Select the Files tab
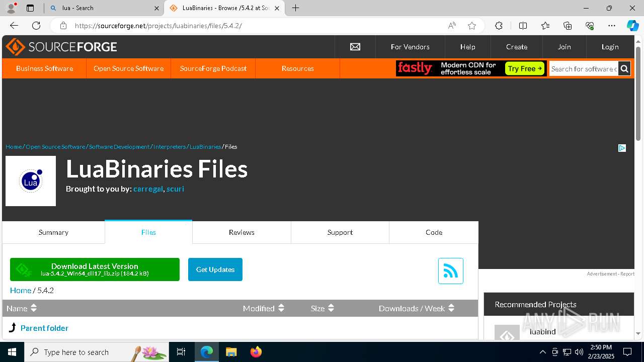 [148, 232]
